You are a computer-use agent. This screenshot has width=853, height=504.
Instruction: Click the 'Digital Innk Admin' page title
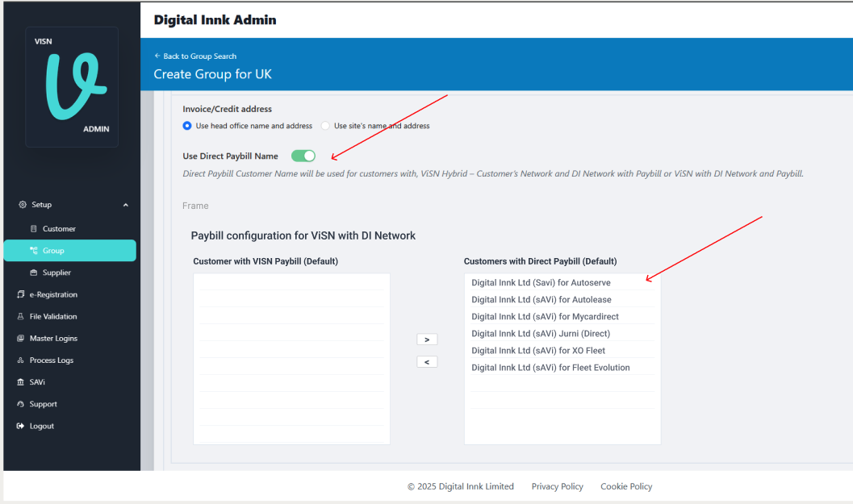[x=215, y=19]
